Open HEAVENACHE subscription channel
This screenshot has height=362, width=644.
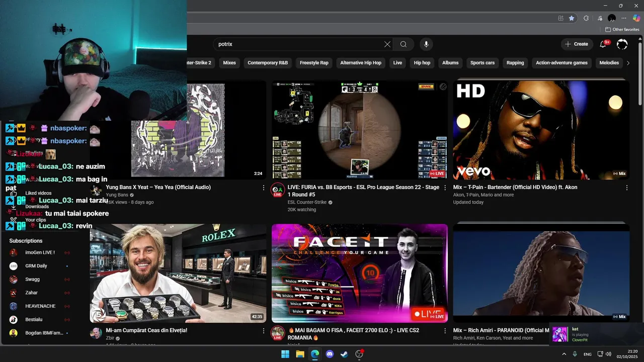pos(39,306)
